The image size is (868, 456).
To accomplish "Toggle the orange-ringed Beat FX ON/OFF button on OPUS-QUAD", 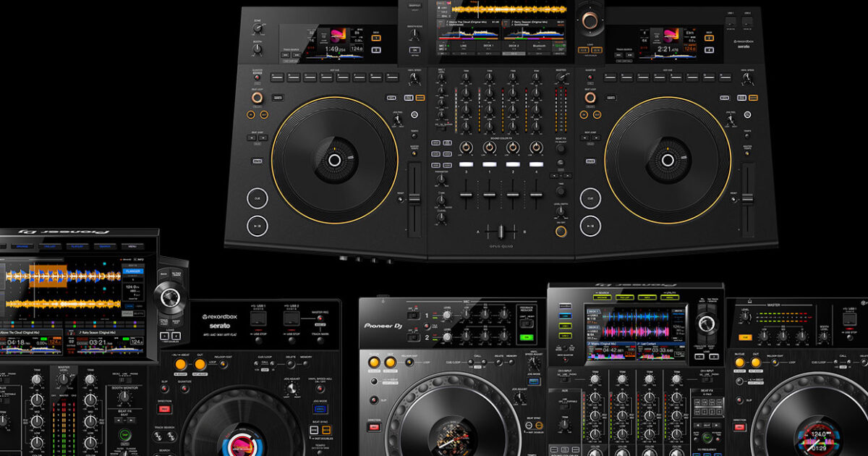I will tap(561, 232).
